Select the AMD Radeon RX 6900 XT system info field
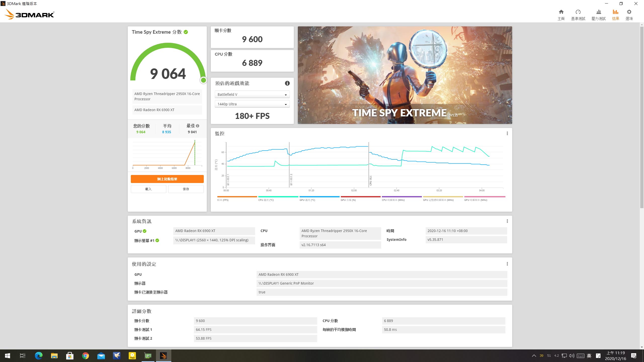 pos(214,231)
